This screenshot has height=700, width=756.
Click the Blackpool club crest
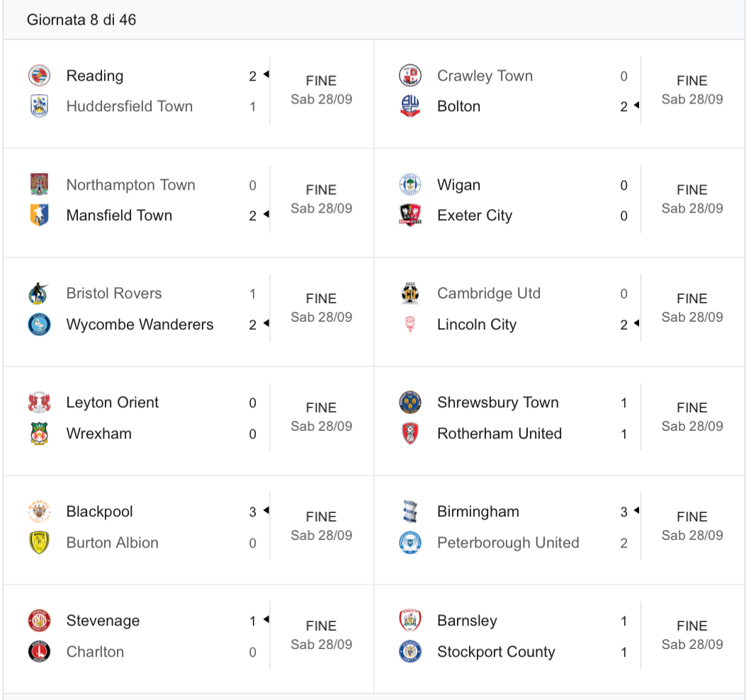[39, 512]
